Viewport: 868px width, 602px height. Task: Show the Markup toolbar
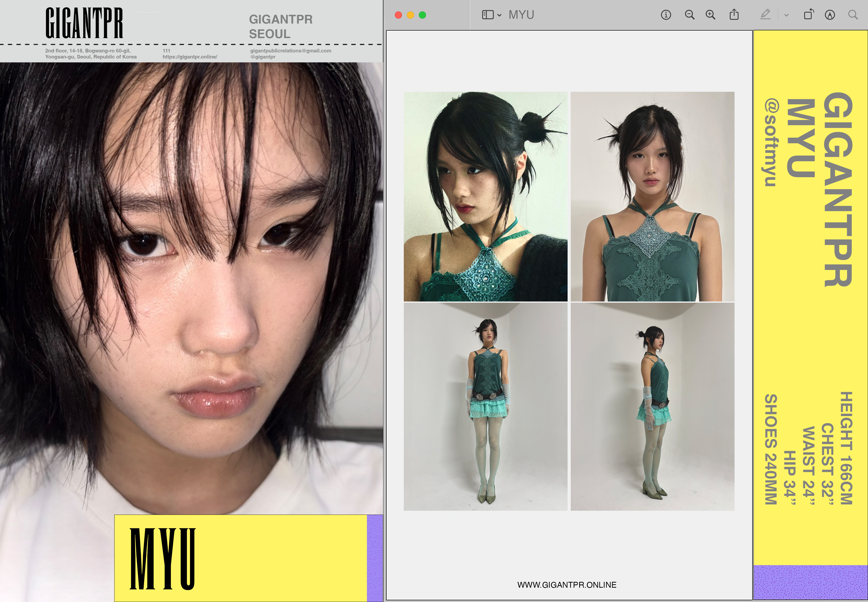830,15
